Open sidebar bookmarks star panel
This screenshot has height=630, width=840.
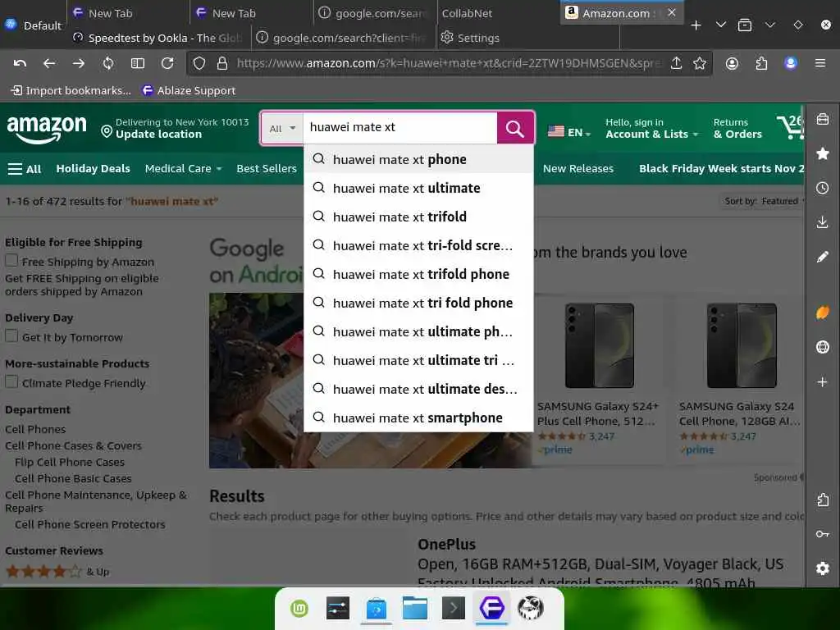click(x=823, y=153)
